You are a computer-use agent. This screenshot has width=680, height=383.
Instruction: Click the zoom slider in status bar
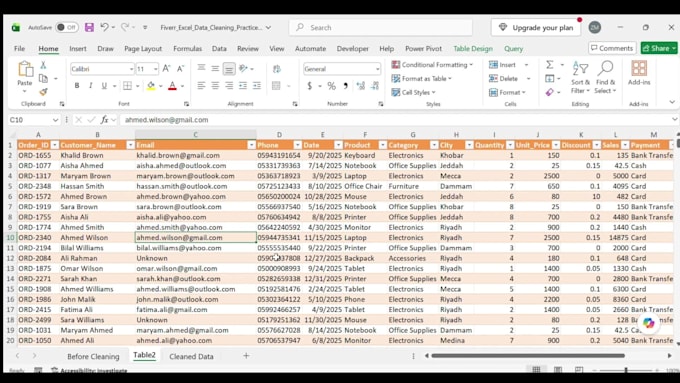626,370
